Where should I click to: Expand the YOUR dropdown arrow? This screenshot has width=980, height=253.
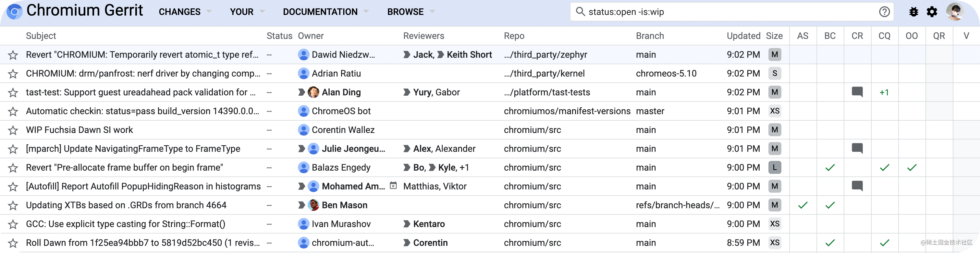pyautogui.click(x=262, y=12)
